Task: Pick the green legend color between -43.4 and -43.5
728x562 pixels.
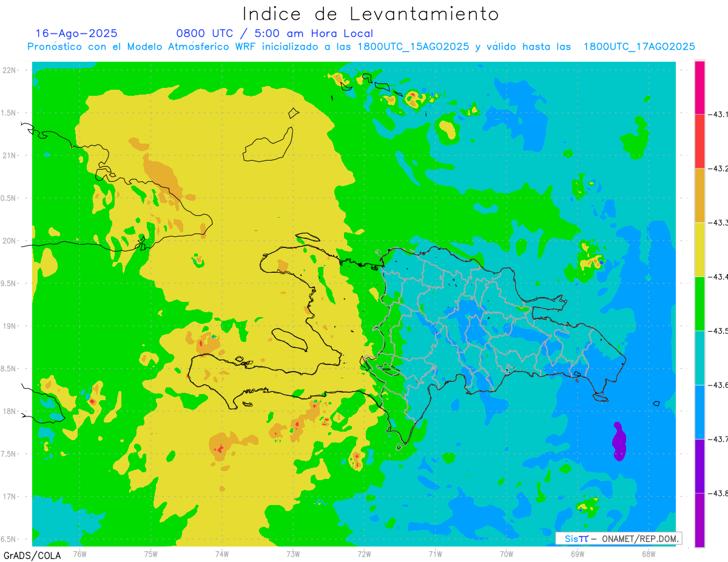Action: (x=699, y=303)
